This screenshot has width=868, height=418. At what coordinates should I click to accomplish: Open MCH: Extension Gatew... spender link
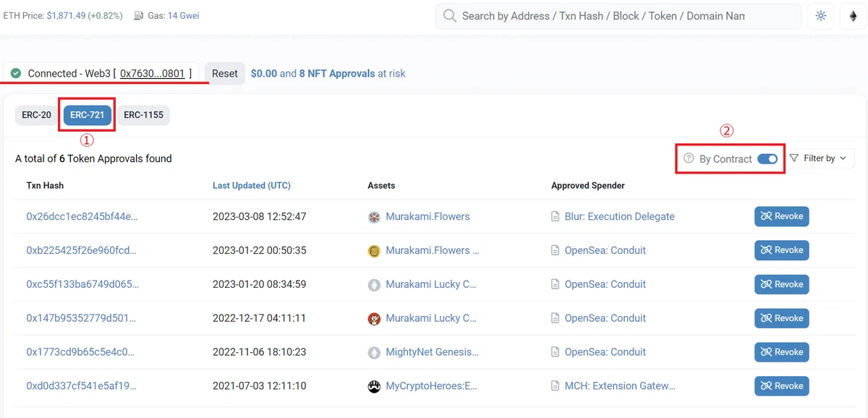click(620, 386)
